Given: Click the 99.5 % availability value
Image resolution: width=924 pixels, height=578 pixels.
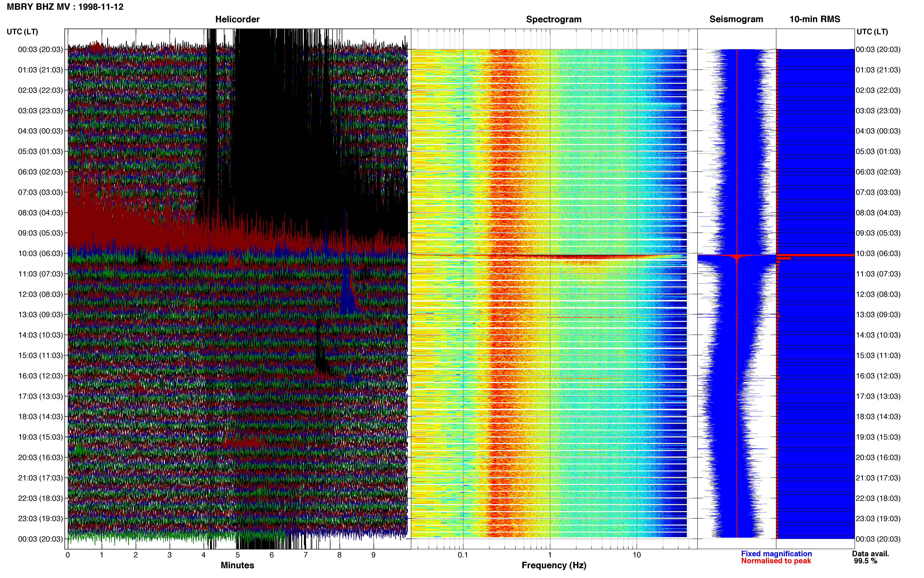Looking at the screenshot, I should (x=865, y=561).
